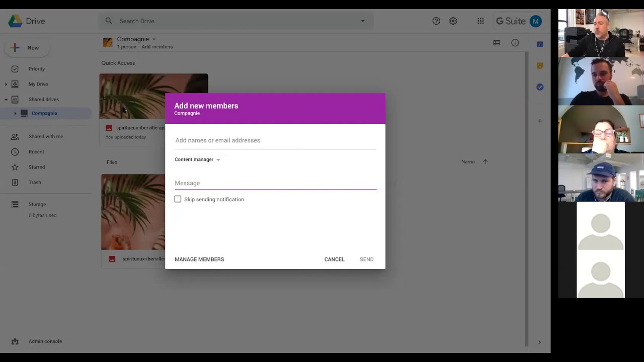Viewport: 644px width, 362px height.
Task: Open the Compagnie drive name dropdown arrow
Action: [x=154, y=39]
